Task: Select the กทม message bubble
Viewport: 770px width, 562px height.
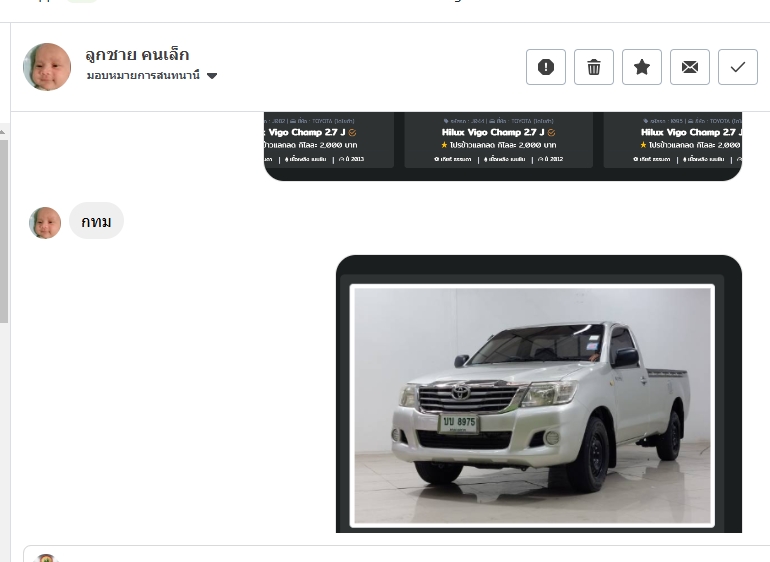Action: (96, 221)
